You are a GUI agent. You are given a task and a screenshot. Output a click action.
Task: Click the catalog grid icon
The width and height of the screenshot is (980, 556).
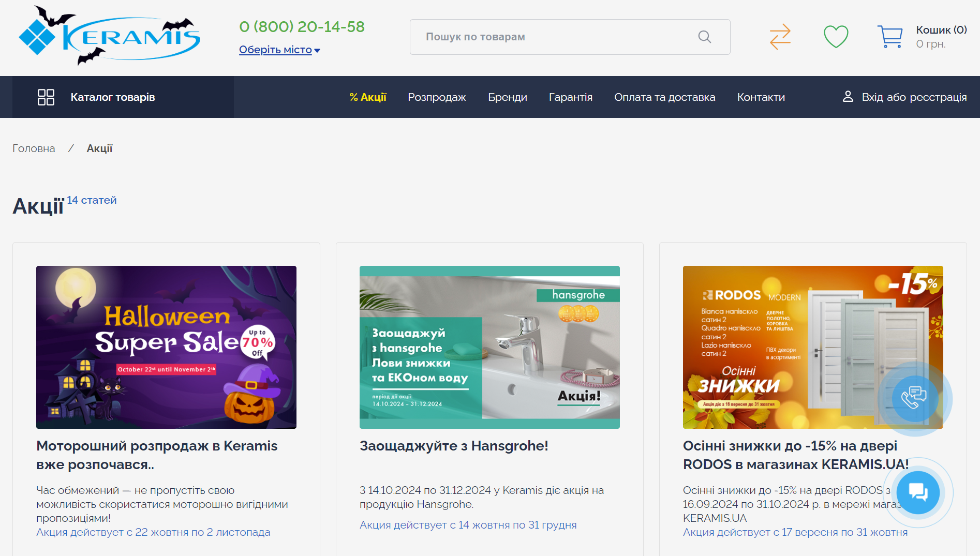pos(46,97)
